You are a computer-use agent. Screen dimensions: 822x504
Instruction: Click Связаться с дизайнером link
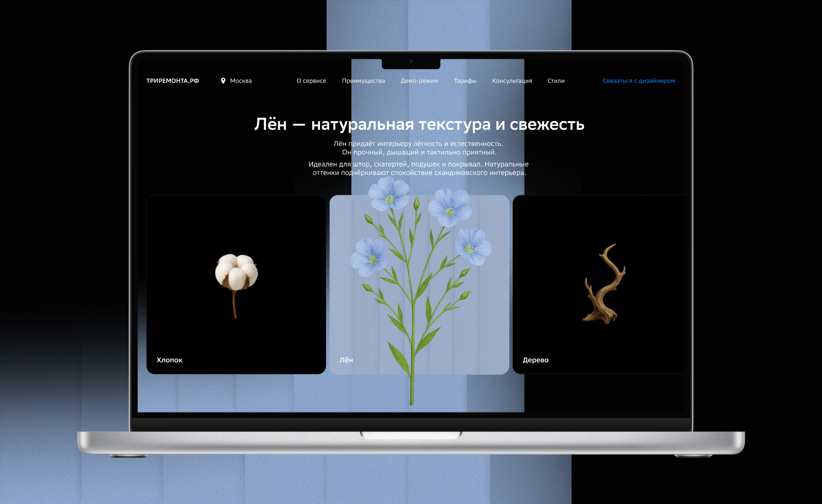click(x=639, y=81)
